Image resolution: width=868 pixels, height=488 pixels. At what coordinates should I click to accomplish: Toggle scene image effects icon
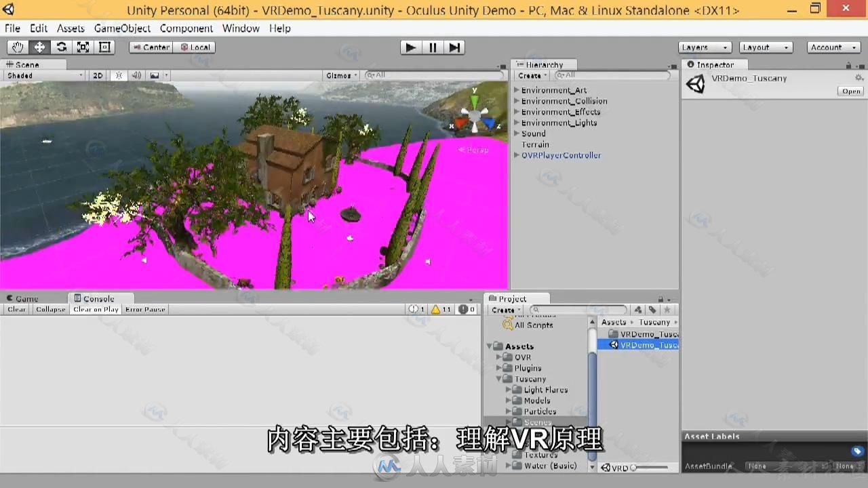(155, 75)
